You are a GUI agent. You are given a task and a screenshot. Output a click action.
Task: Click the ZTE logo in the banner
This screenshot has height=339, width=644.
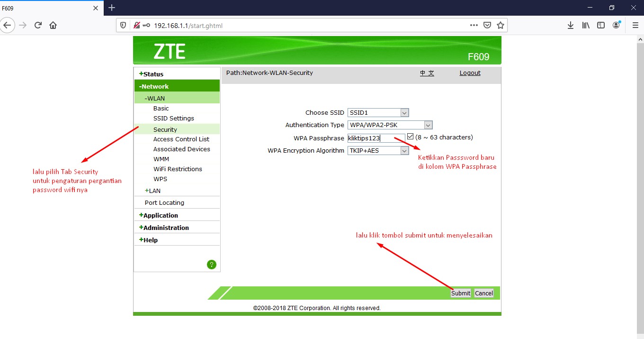tap(169, 52)
